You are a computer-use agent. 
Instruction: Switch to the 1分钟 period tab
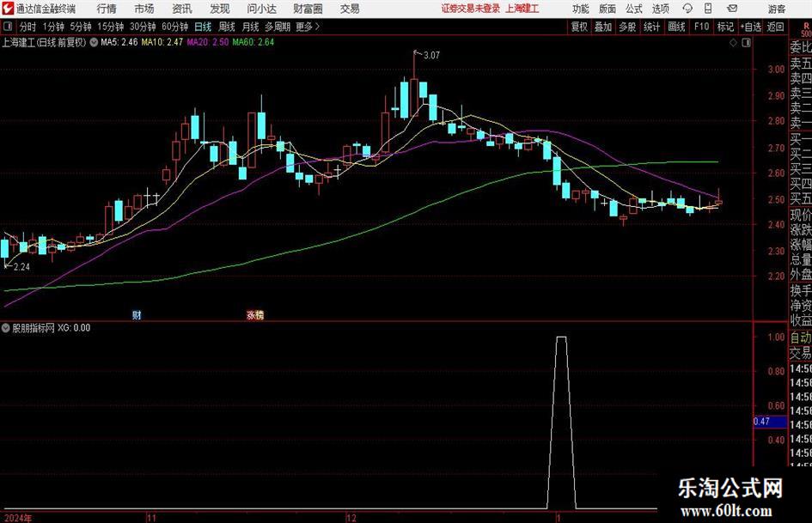[53, 27]
